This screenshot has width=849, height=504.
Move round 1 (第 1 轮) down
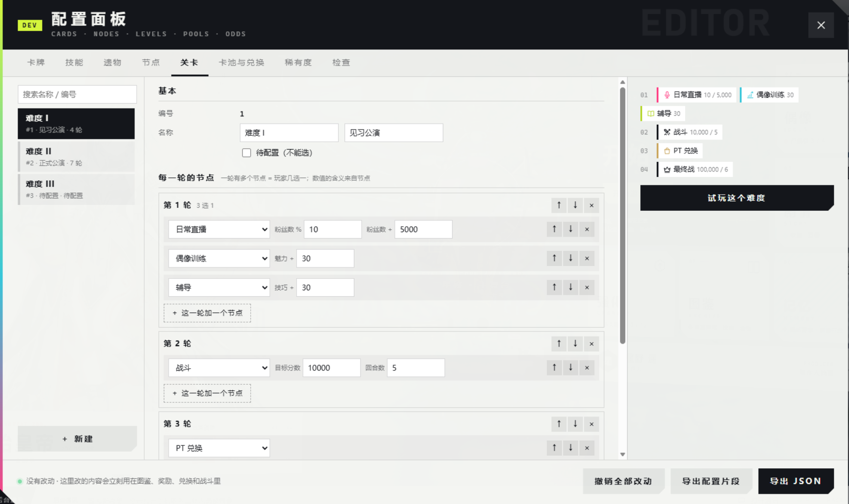click(575, 205)
